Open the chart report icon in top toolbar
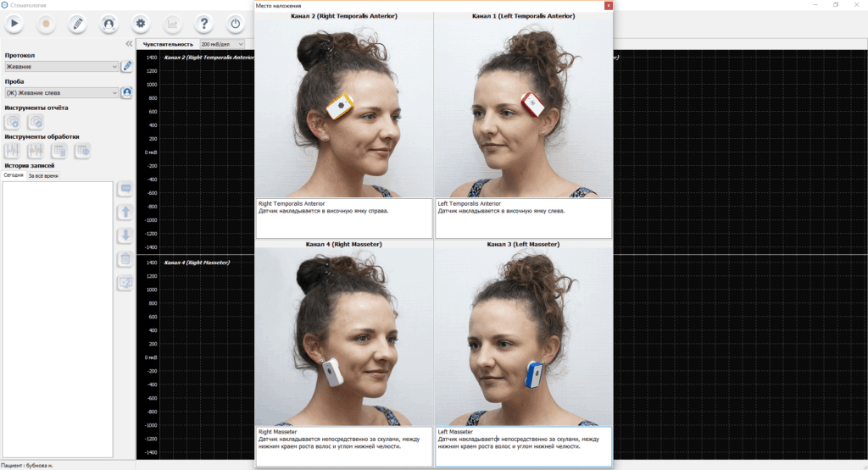Viewport: 868px width, 470px height. [172, 24]
